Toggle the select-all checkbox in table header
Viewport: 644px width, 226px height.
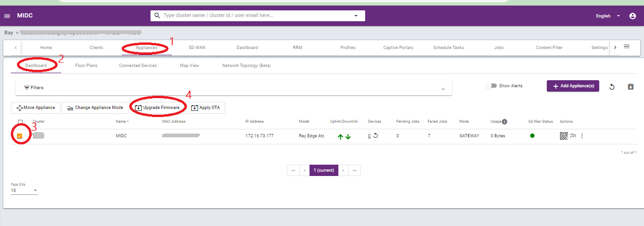tap(20, 122)
